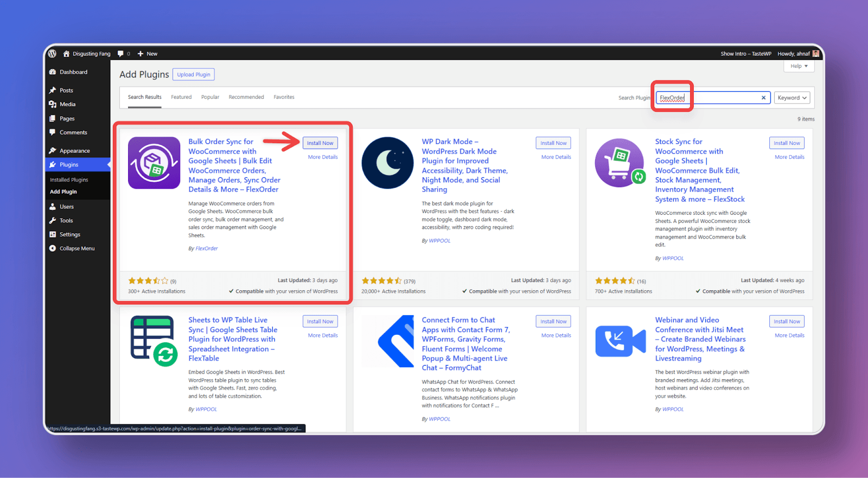Open the comments bubble in admin bar
The height and width of the screenshot is (478, 868).
click(124, 54)
